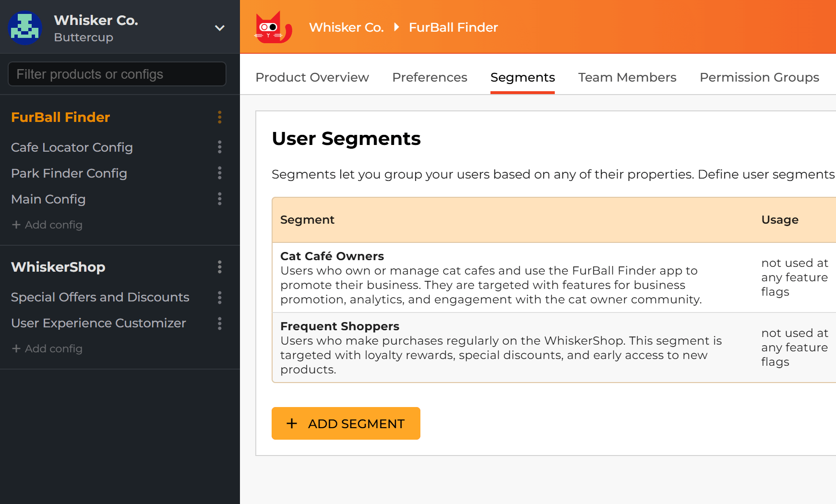Go to the Team Members tab
Viewport: 836px width, 504px height.
click(627, 77)
